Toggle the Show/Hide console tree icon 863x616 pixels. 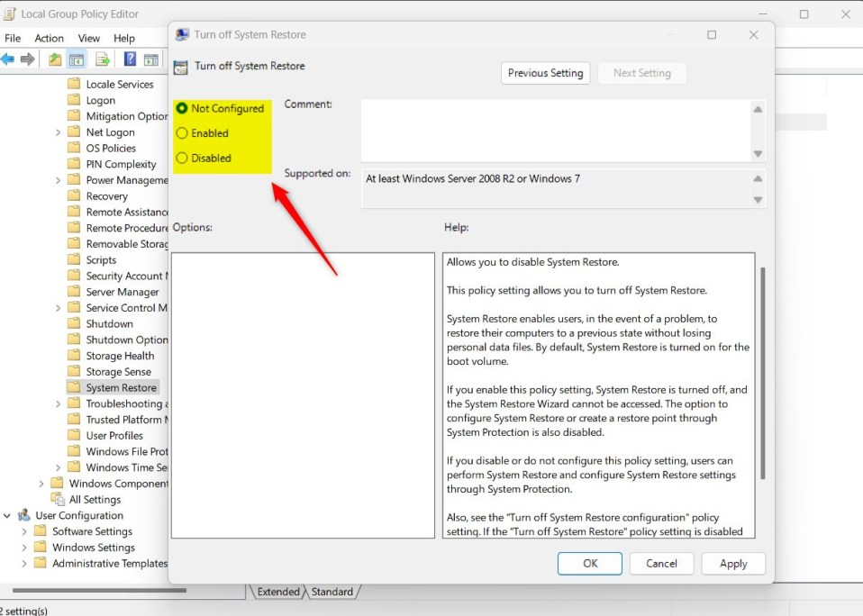coord(77,59)
